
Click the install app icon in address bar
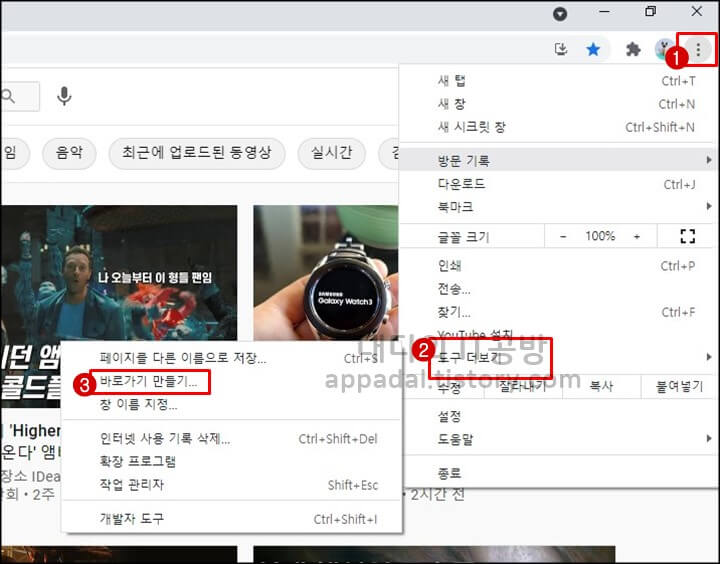561,49
